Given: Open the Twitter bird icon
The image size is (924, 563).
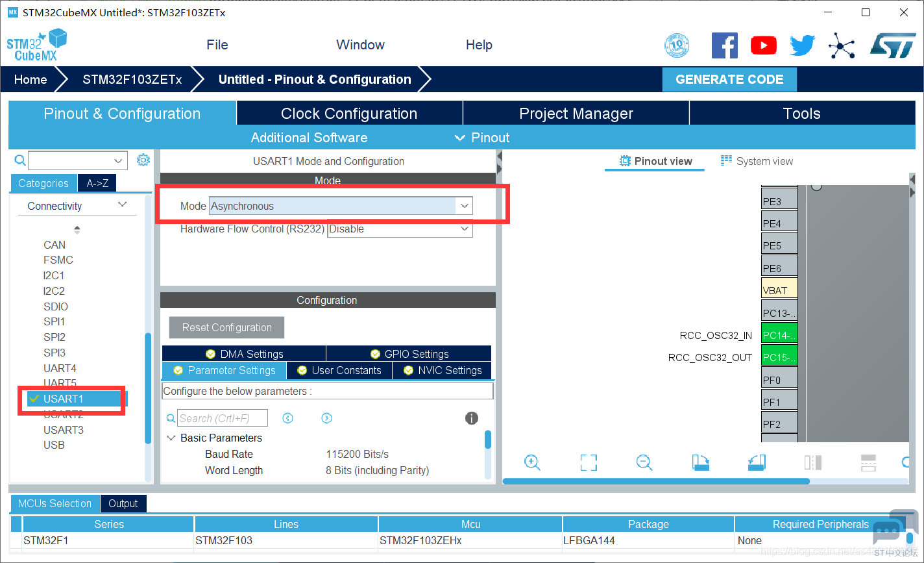Looking at the screenshot, I should point(802,45).
